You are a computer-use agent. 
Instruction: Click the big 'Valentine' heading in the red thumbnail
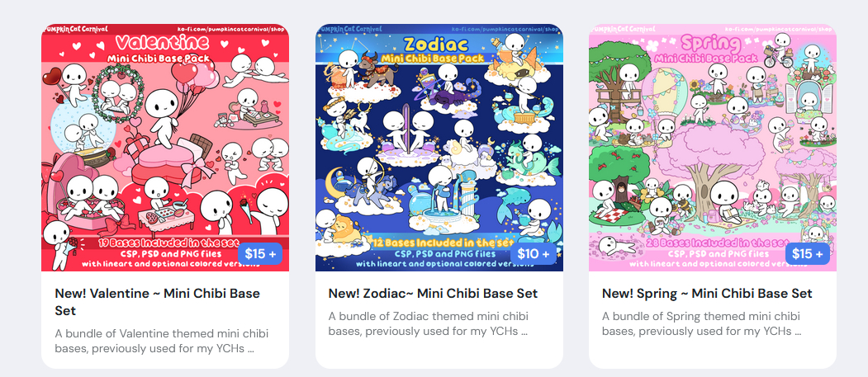point(162,42)
